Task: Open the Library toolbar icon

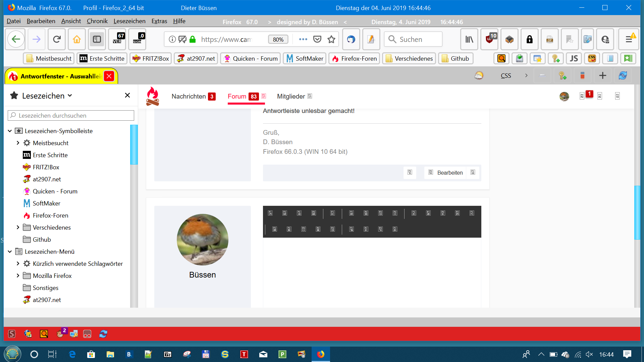Action: (x=469, y=39)
